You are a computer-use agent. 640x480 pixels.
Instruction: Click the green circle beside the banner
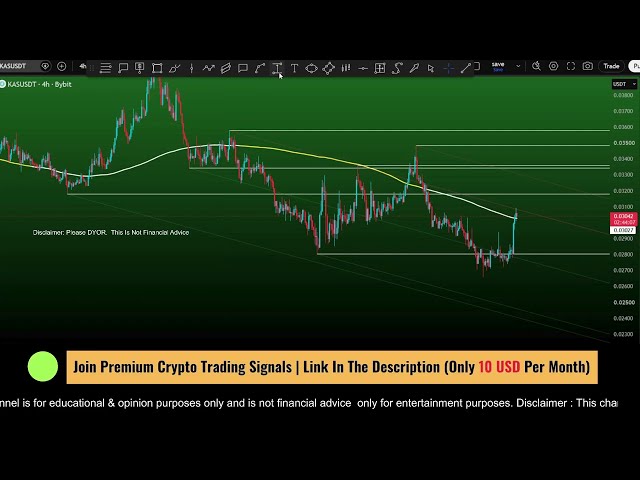point(42,366)
